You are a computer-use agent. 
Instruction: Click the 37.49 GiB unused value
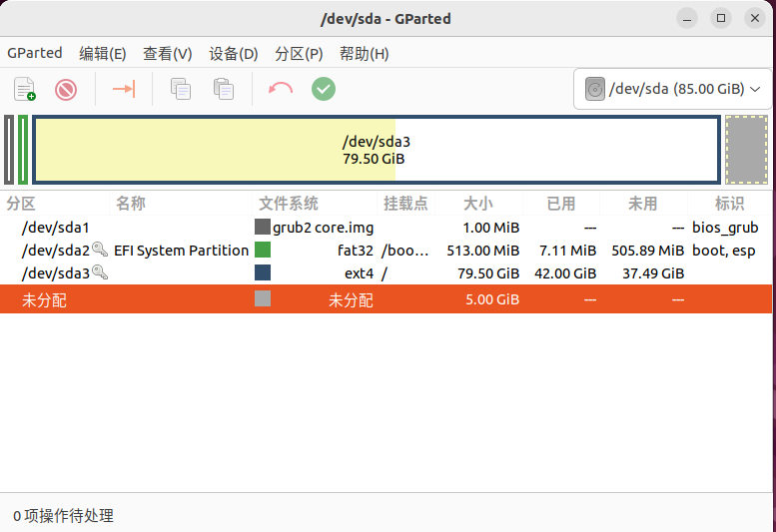653,272
